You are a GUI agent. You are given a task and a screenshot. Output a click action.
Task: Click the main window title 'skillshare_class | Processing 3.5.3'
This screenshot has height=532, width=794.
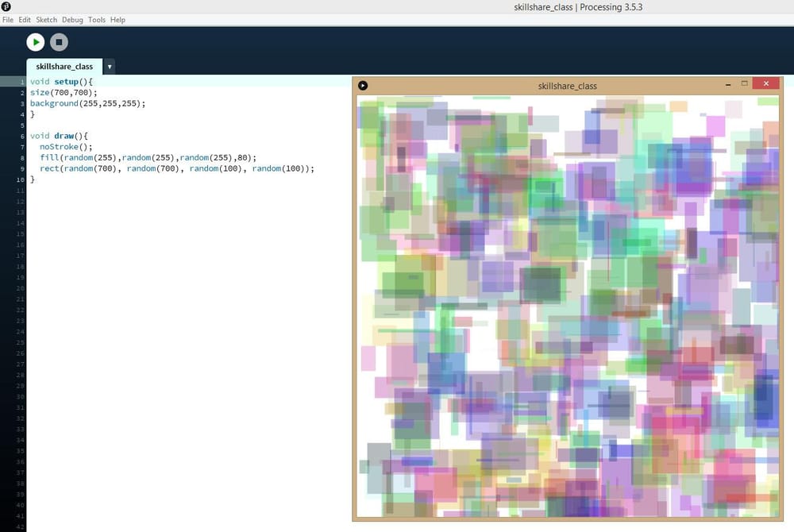point(578,7)
